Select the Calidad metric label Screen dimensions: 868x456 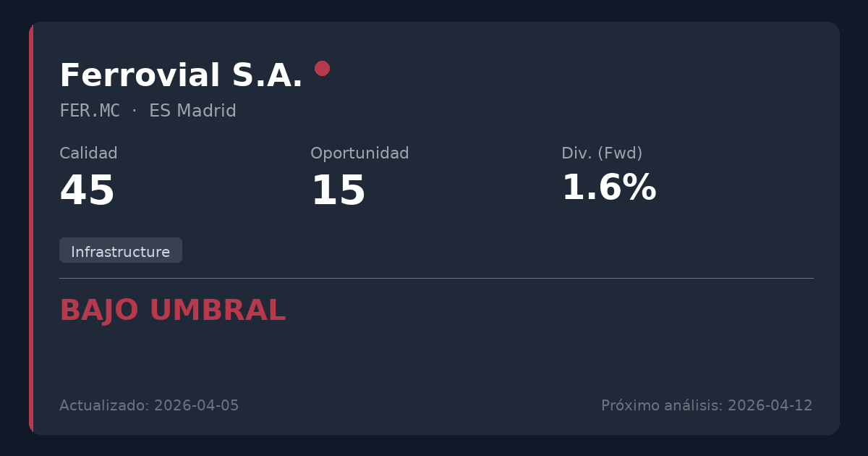point(88,153)
